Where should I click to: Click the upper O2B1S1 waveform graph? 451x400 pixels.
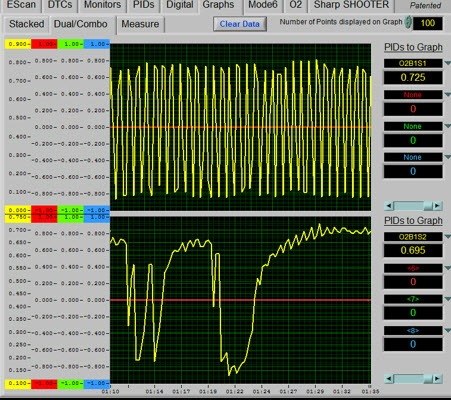240,127
